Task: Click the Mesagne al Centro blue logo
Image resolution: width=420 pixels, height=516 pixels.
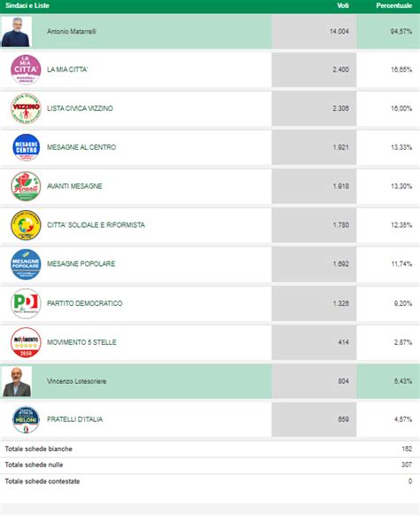Action: coord(26,147)
